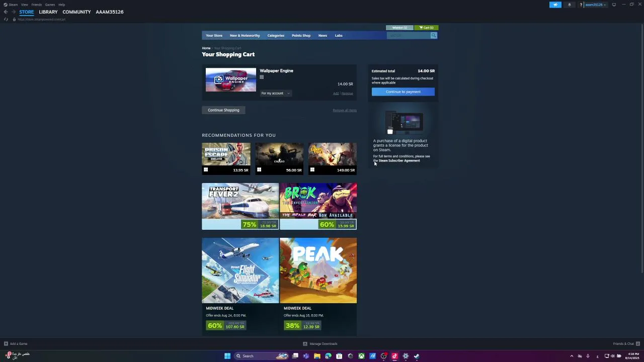Open Friends & Chat icon
Image resolution: width=644 pixels, height=362 pixels.
(x=637, y=344)
